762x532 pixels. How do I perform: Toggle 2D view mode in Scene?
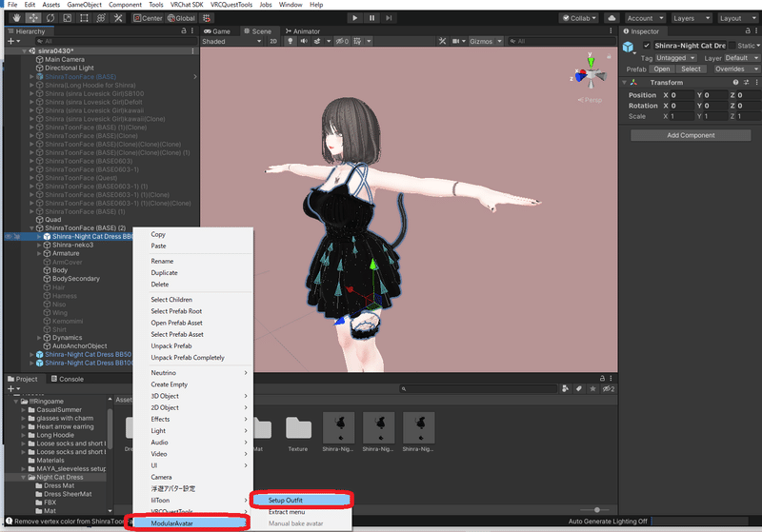coord(273,41)
